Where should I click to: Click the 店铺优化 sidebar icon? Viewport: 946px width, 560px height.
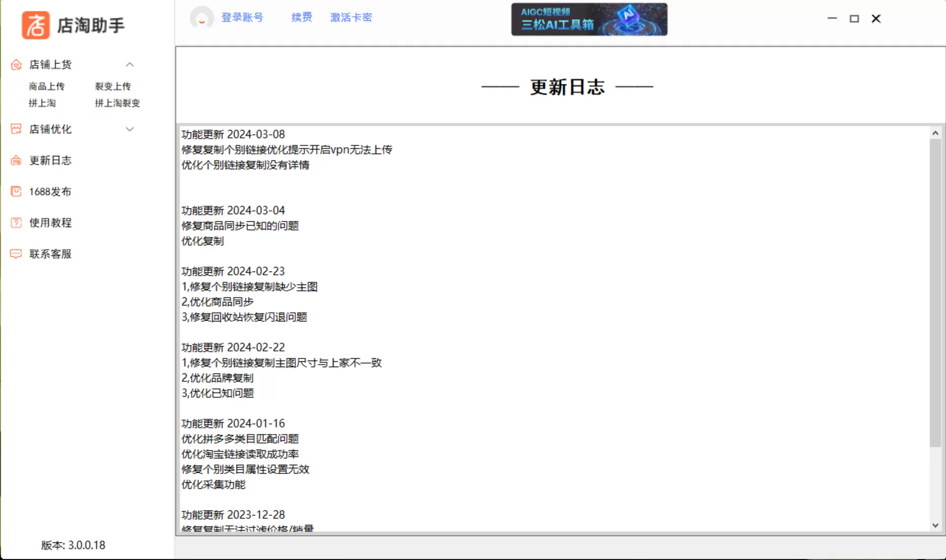coord(16,129)
